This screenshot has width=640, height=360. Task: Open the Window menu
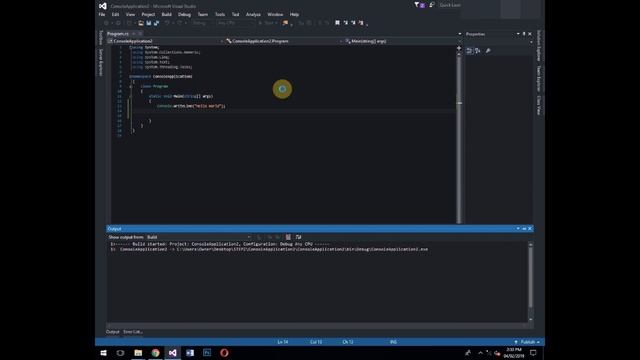point(275,14)
